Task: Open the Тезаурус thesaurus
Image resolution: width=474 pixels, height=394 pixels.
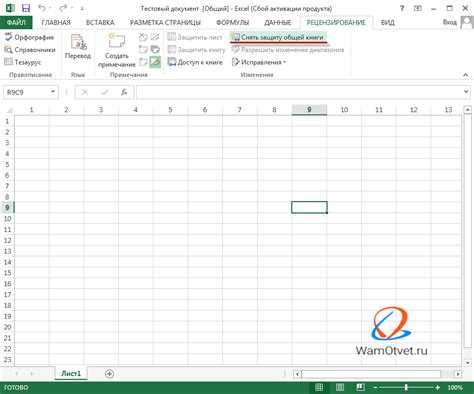Action: (x=22, y=62)
